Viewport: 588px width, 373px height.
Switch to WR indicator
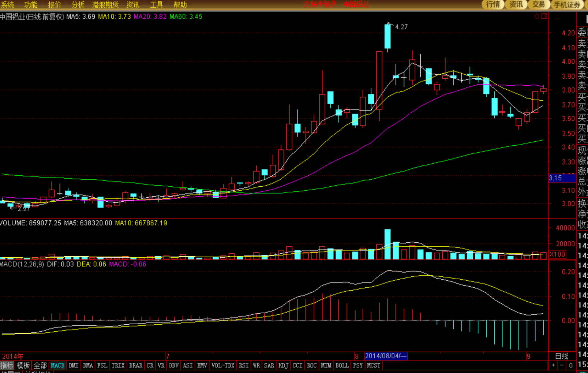(x=256, y=365)
